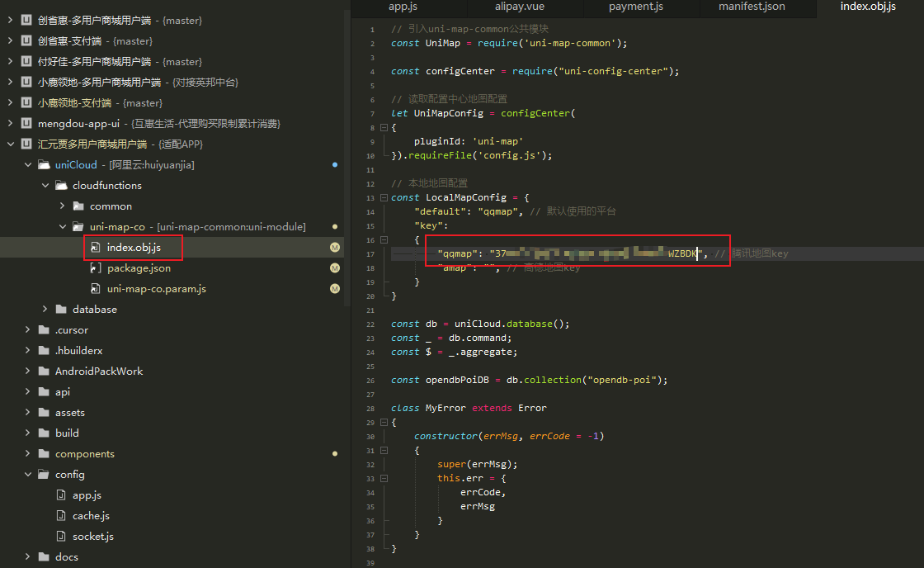Click the AndroidPackWork folder icon

pyautogui.click(x=44, y=372)
